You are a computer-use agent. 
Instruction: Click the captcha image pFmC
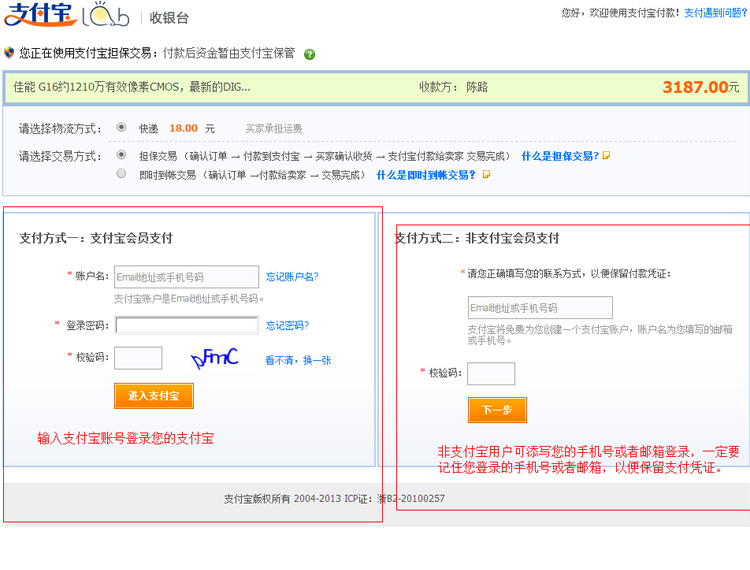214,358
